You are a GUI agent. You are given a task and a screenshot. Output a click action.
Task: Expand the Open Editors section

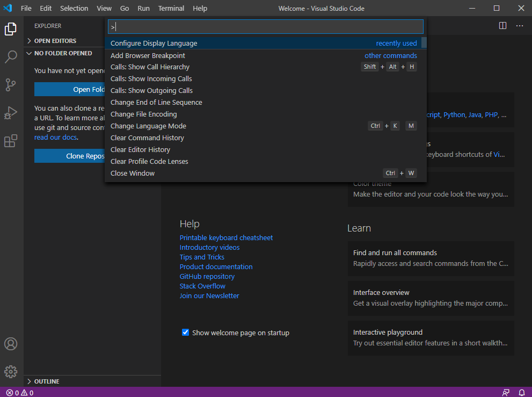pos(92,41)
